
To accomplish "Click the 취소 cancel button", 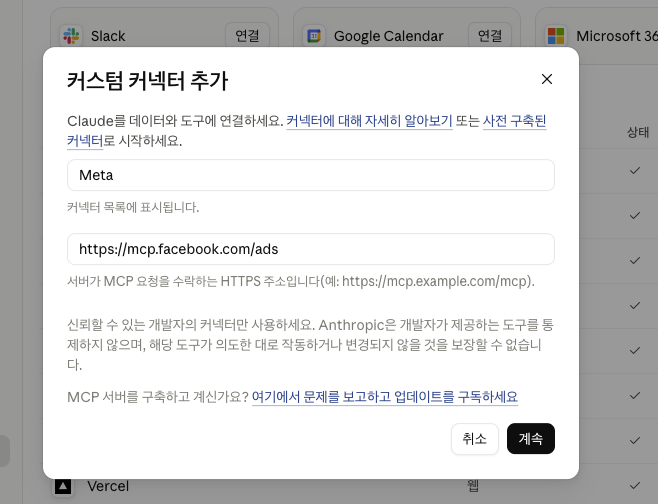I will click(x=475, y=439).
